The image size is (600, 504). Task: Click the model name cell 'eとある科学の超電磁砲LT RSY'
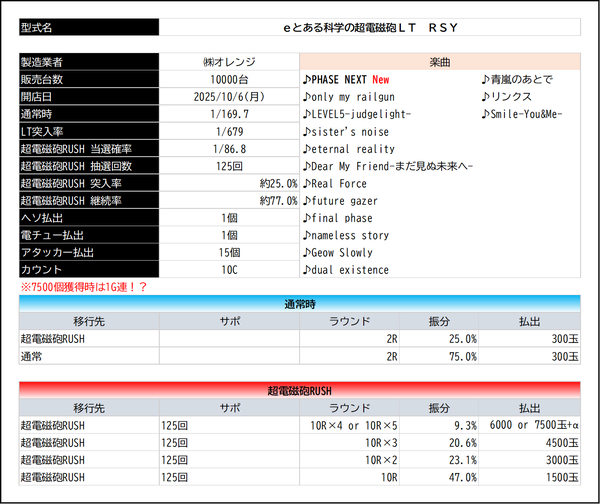point(370,27)
